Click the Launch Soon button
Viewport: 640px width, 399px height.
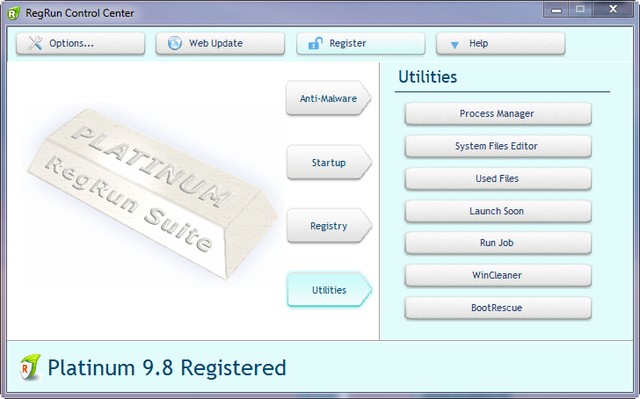click(x=498, y=211)
